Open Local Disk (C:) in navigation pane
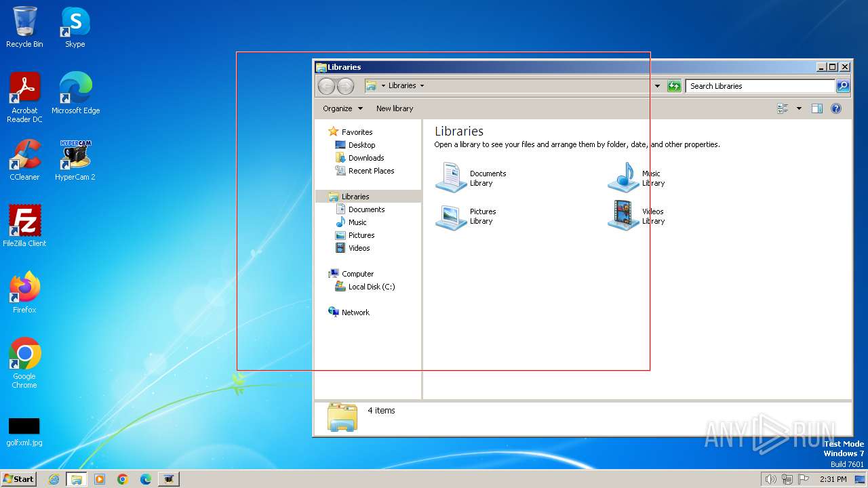This screenshot has width=868, height=488. pyautogui.click(x=366, y=287)
